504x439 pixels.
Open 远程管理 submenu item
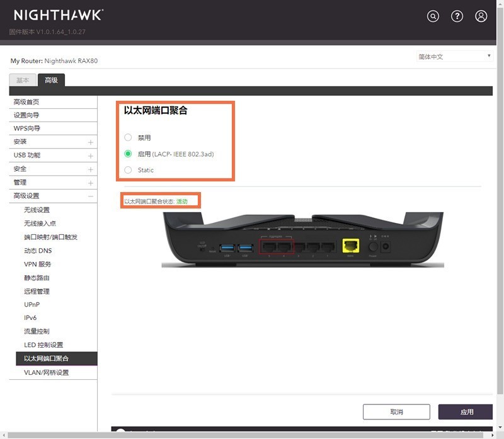[37, 291]
